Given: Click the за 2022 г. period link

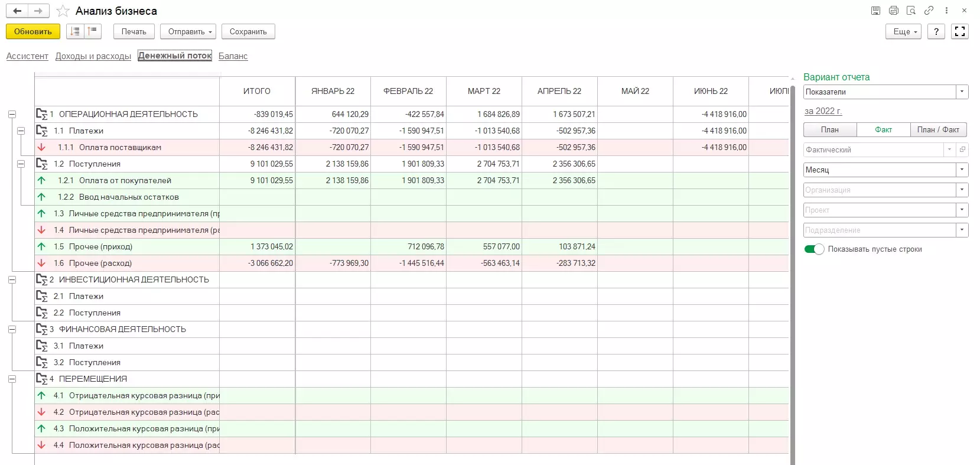Looking at the screenshot, I should click(x=823, y=111).
